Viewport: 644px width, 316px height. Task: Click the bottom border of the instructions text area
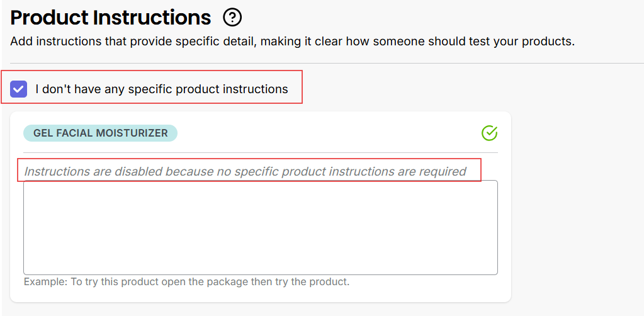(x=260, y=274)
